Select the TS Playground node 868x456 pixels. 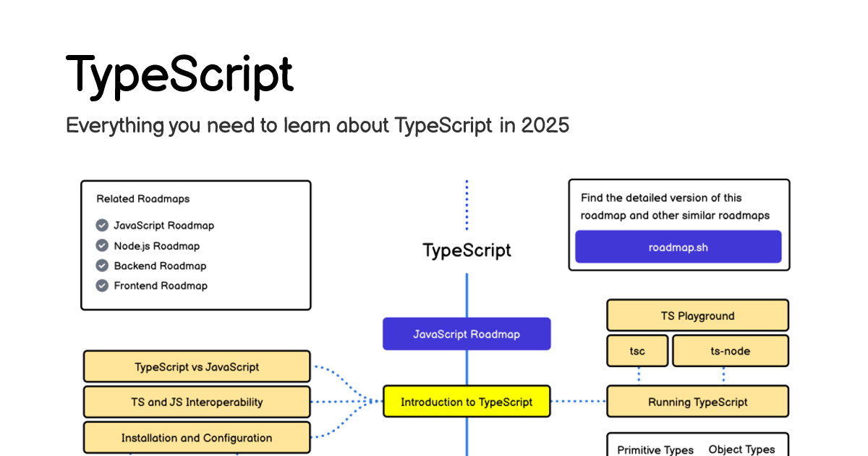point(697,315)
